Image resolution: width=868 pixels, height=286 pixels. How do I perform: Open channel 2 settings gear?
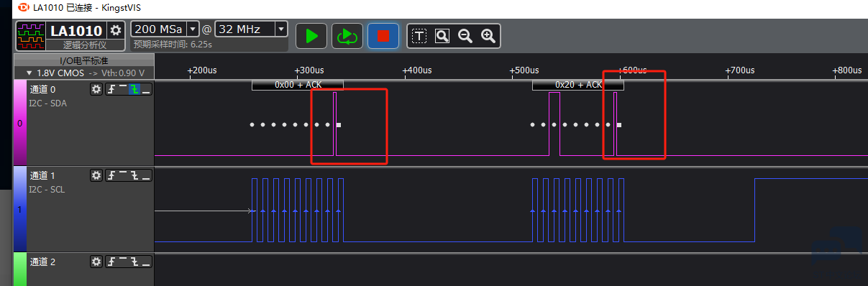(x=96, y=262)
